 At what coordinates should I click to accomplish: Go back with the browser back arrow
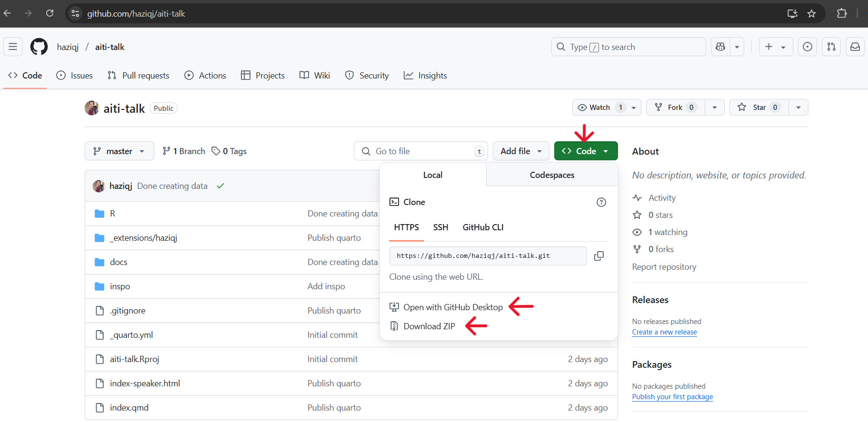point(7,13)
